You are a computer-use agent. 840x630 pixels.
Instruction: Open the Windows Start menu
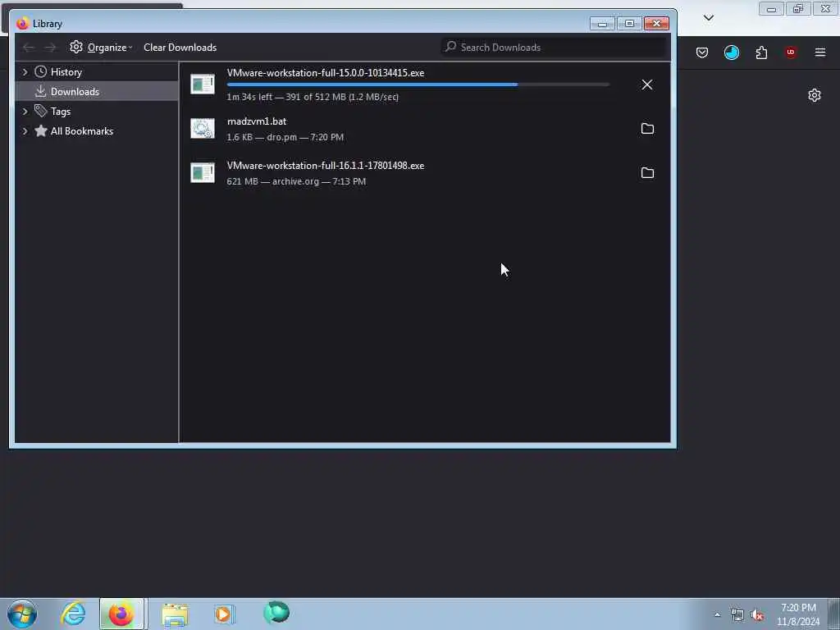tap(22, 614)
